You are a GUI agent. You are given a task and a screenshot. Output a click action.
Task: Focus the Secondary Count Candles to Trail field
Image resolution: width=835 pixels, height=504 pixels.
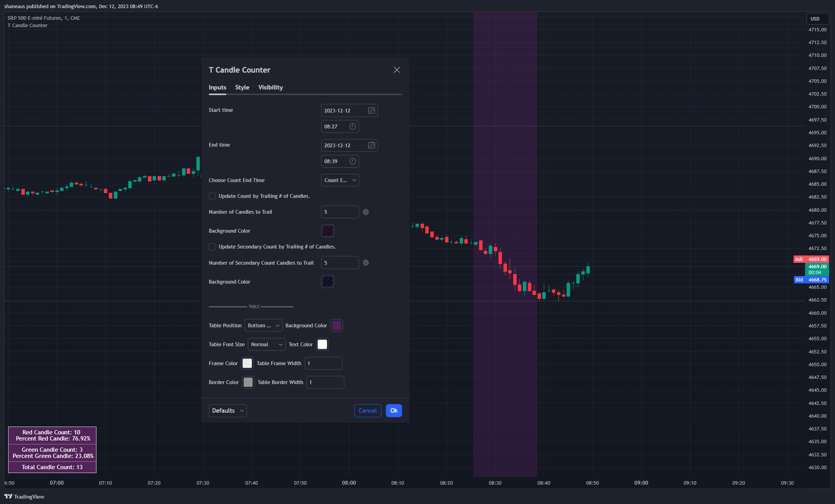(x=340, y=263)
